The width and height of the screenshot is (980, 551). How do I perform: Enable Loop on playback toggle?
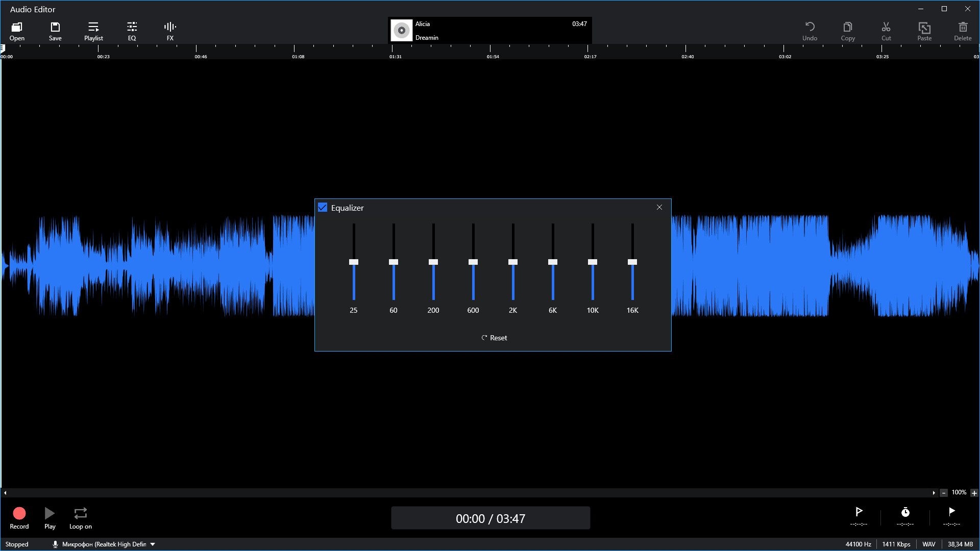[x=80, y=513]
